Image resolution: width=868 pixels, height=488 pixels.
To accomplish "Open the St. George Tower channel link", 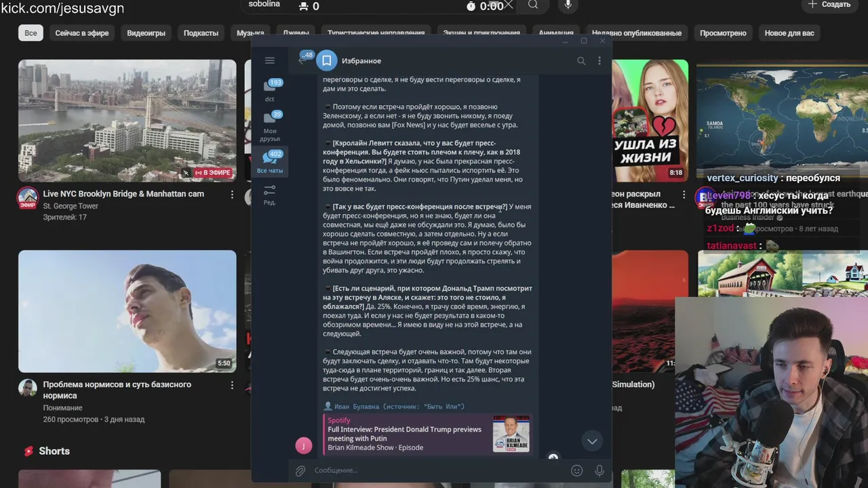I will pyautogui.click(x=71, y=206).
